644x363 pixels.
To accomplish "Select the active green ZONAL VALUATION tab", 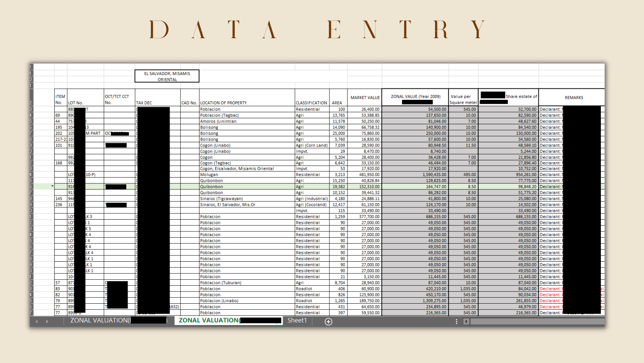I will pyautogui.click(x=229, y=321).
